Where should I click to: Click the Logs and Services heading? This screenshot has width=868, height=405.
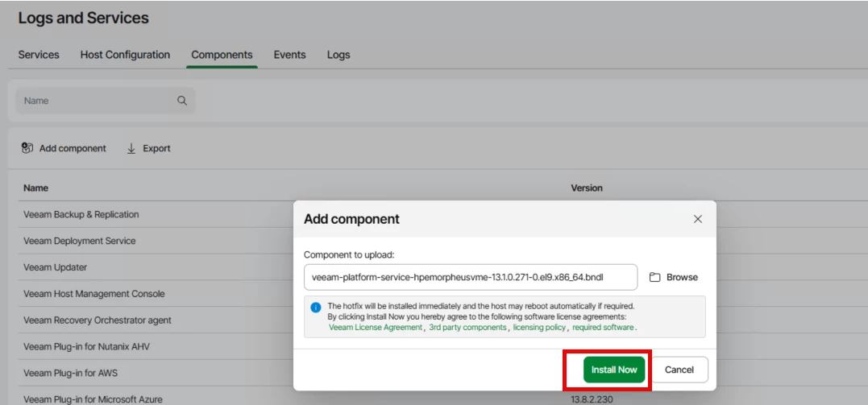click(x=84, y=18)
